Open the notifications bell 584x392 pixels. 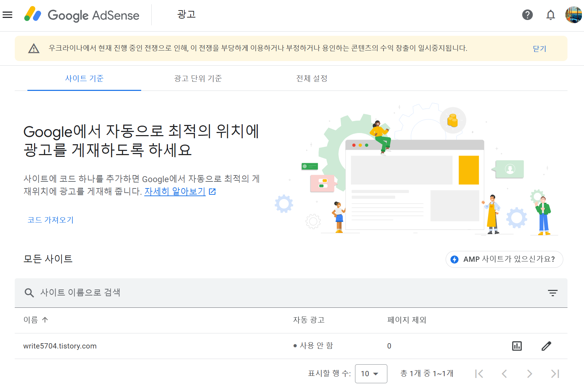coord(551,15)
